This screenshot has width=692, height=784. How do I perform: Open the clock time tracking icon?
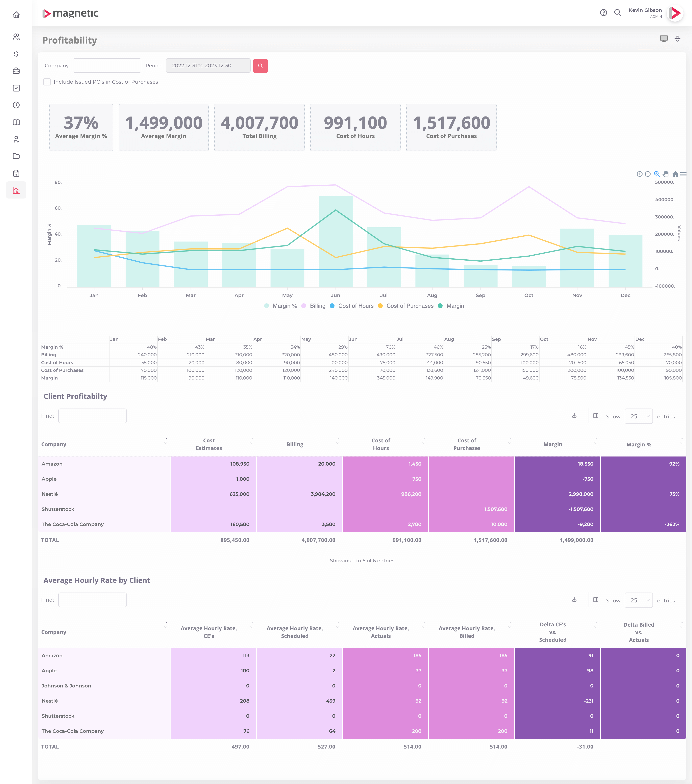16,105
